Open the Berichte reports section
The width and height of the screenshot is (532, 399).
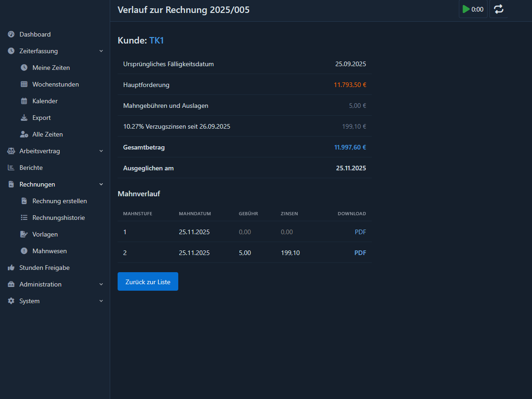31,168
